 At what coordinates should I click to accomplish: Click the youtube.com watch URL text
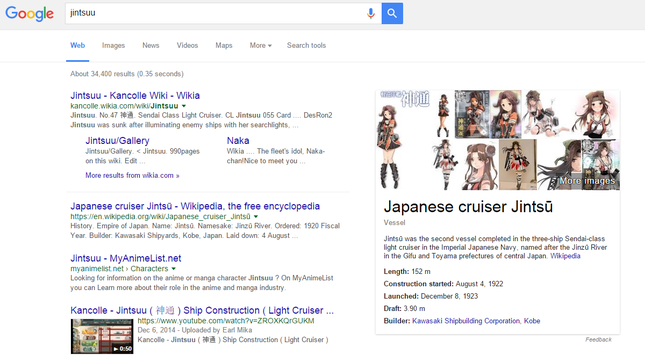pos(226,321)
